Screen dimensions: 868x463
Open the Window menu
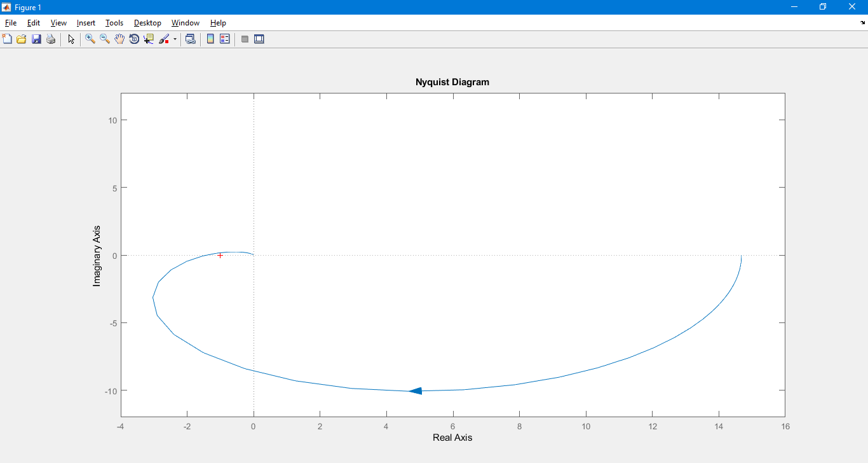[186, 23]
